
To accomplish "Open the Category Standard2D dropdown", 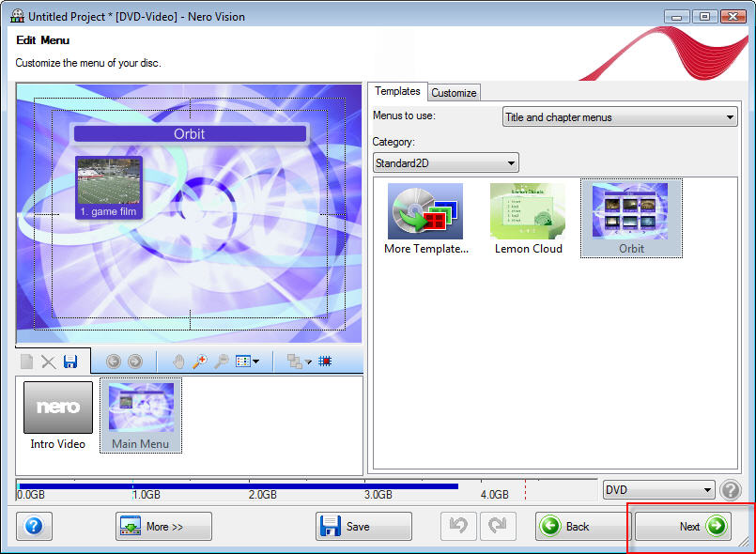I will [445, 163].
